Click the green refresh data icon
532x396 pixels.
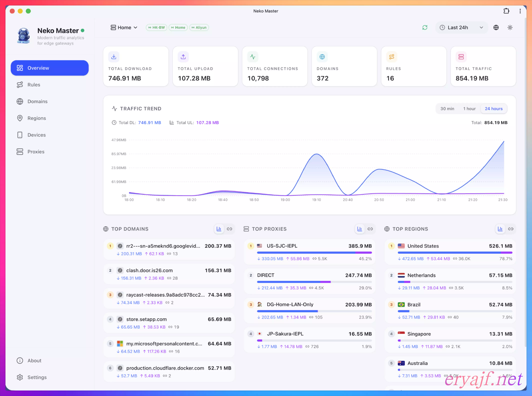(425, 28)
